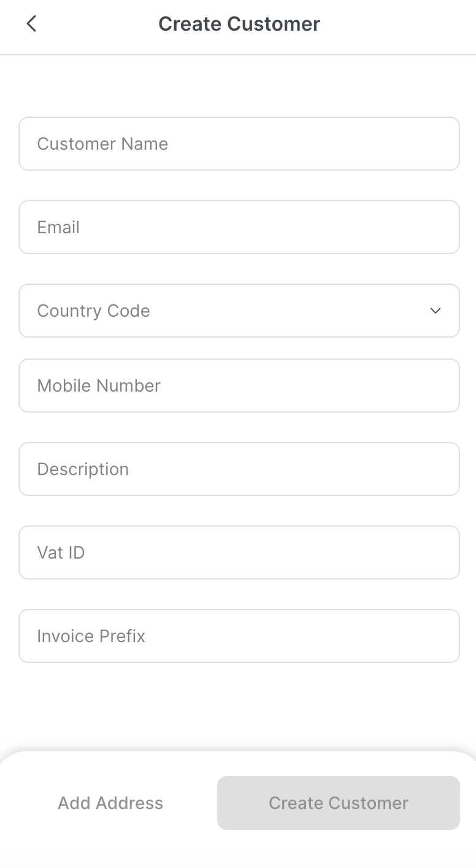Screen dimensions: 476x868
Task: Click the 'Country Code' placeholder label
Action: click(93, 311)
